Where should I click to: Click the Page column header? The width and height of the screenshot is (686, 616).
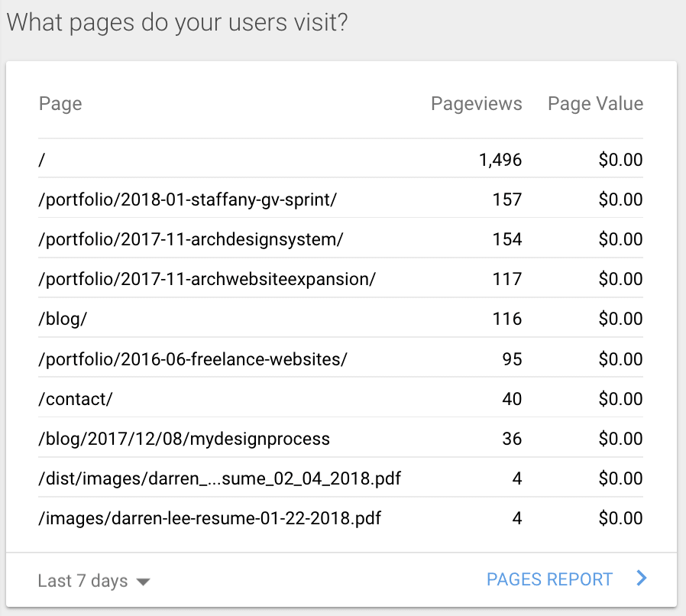tap(60, 104)
